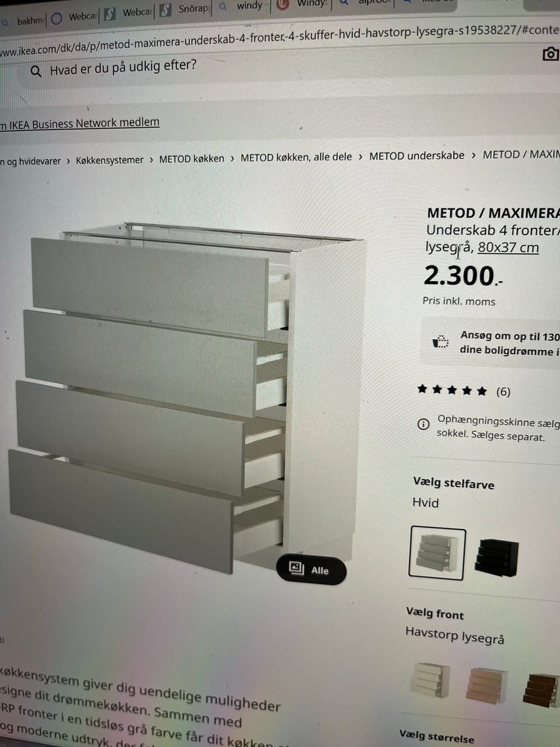This screenshot has height=747, width=560.
Task: Select the white frame color thumbnail
Action: 437,553
